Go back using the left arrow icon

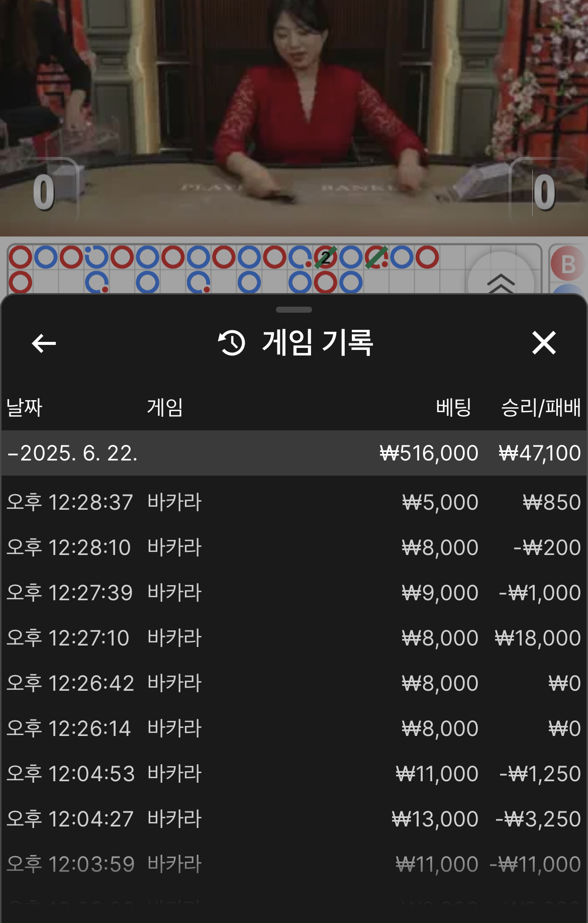coord(44,343)
